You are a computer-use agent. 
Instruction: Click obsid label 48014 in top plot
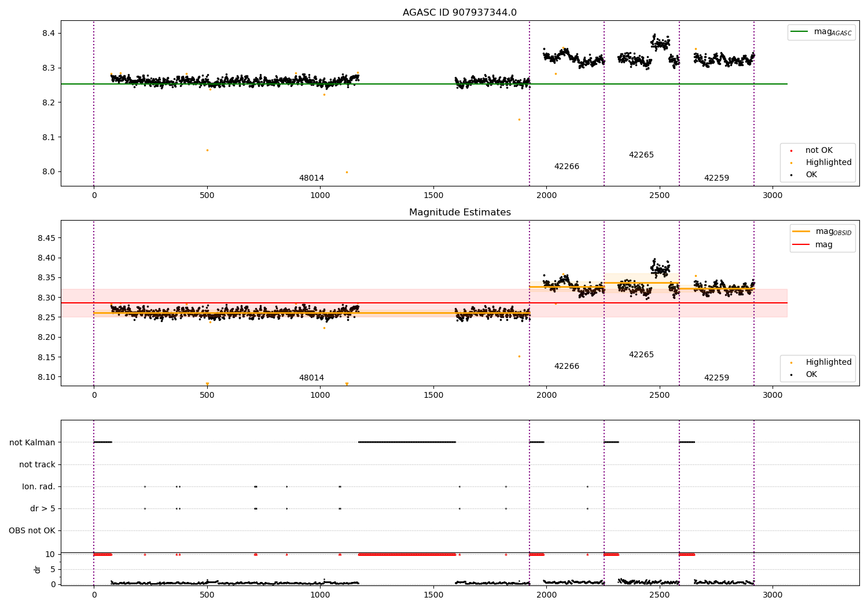pos(311,178)
